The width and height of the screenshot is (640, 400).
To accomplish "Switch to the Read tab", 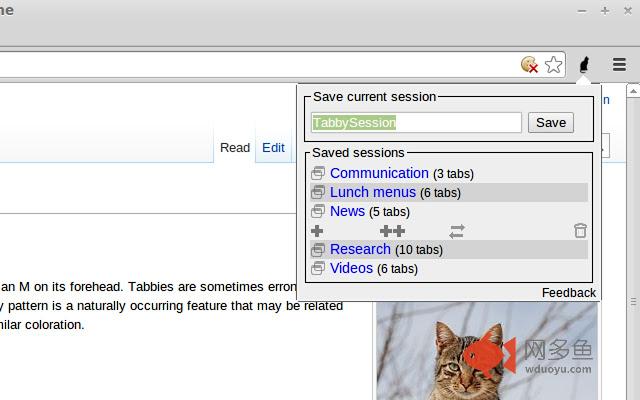I will point(235,148).
